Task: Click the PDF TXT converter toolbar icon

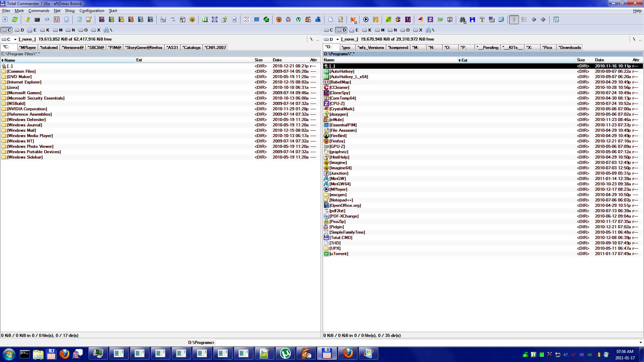Action: pos(173,19)
